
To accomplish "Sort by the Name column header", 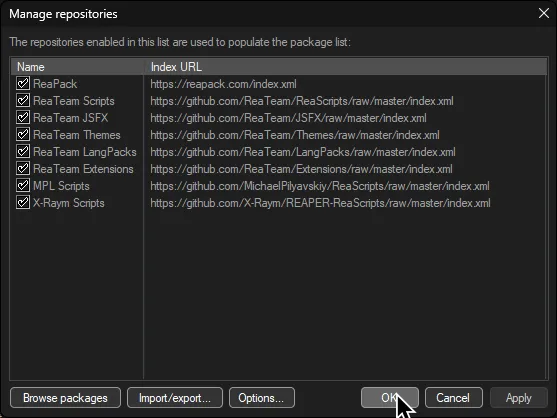I will pyautogui.click(x=77, y=67).
